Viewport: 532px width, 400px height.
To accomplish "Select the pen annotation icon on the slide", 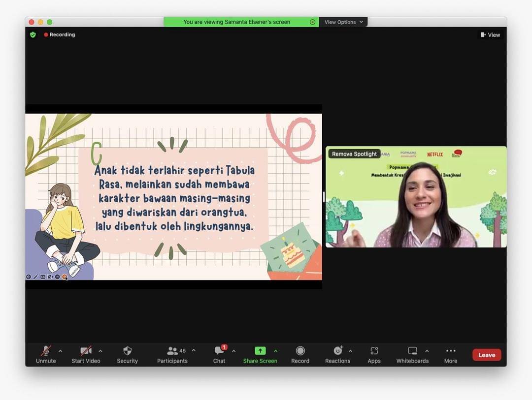I will (36, 277).
